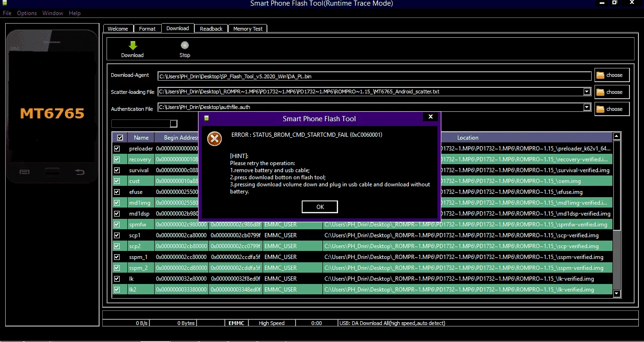Viewport: 644px width, 342px height.
Task: Click the folder icon for Download-Agent choose
Action: 600,75
